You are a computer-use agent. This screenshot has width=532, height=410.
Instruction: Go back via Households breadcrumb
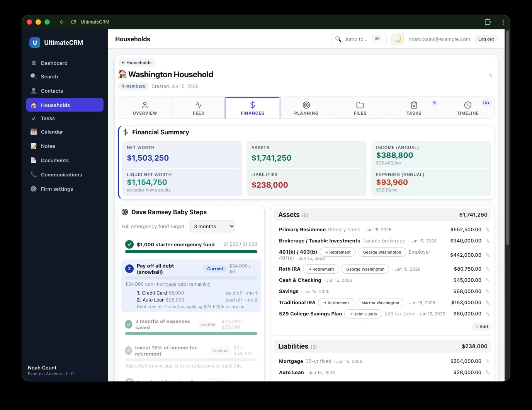point(136,63)
